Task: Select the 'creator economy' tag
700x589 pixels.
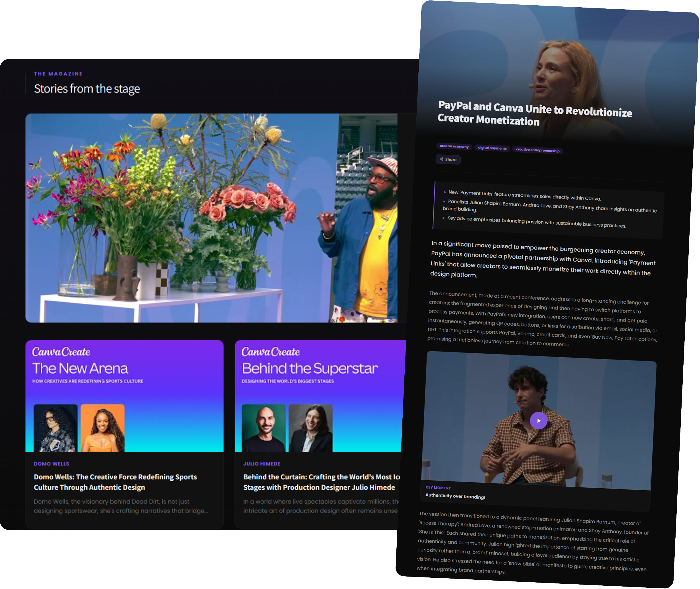Action: (454, 146)
